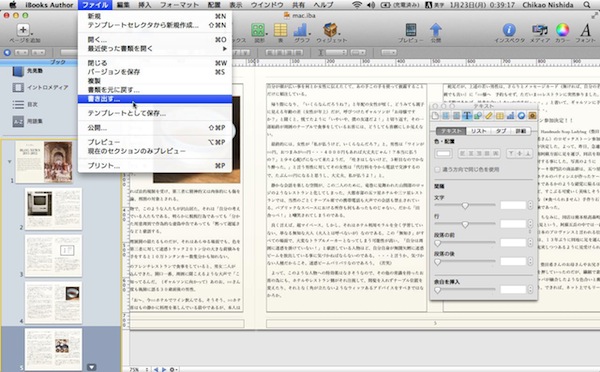
Task: Click the プレビュー iPad preview icon
Action: pyautogui.click(x=411, y=30)
